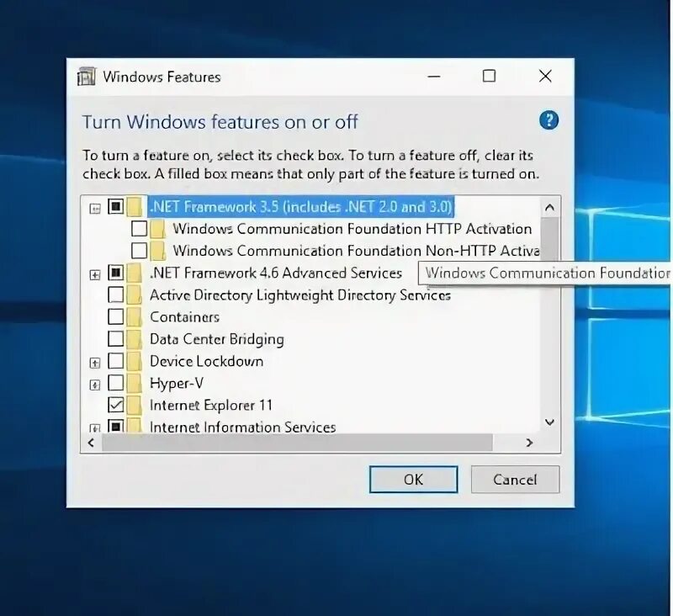Select the Internet Information Services label
The image size is (673, 616).
(x=242, y=427)
